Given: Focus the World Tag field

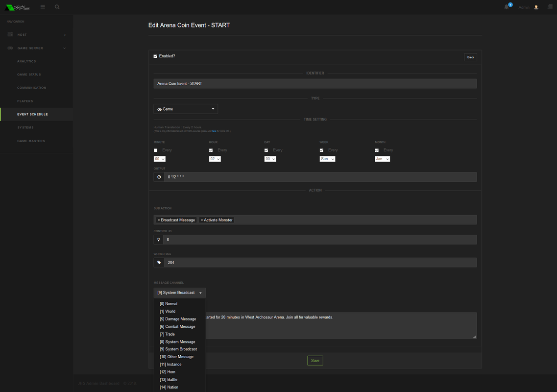Looking at the screenshot, I should [320, 262].
